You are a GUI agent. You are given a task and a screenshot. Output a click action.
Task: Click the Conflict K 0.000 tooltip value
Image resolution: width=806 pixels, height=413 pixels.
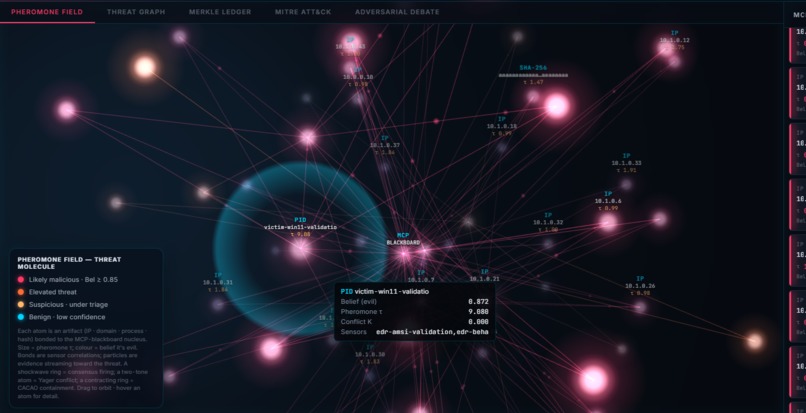(x=478, y=322)
